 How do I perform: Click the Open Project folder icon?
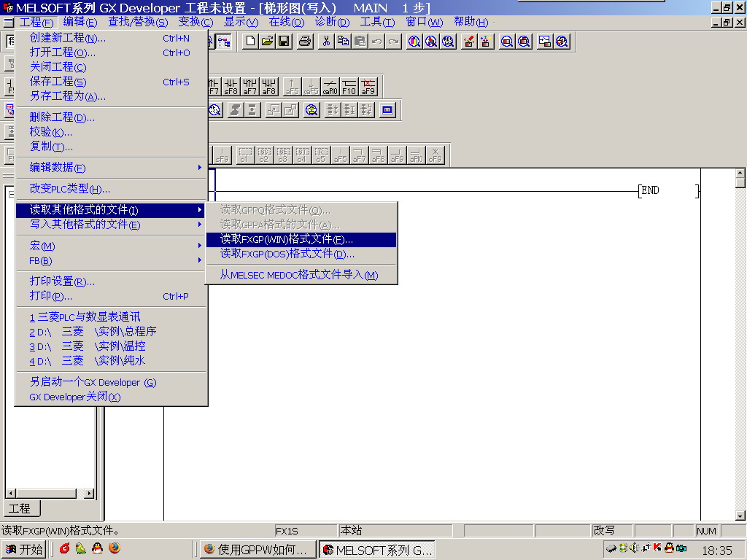coord(267,42)
